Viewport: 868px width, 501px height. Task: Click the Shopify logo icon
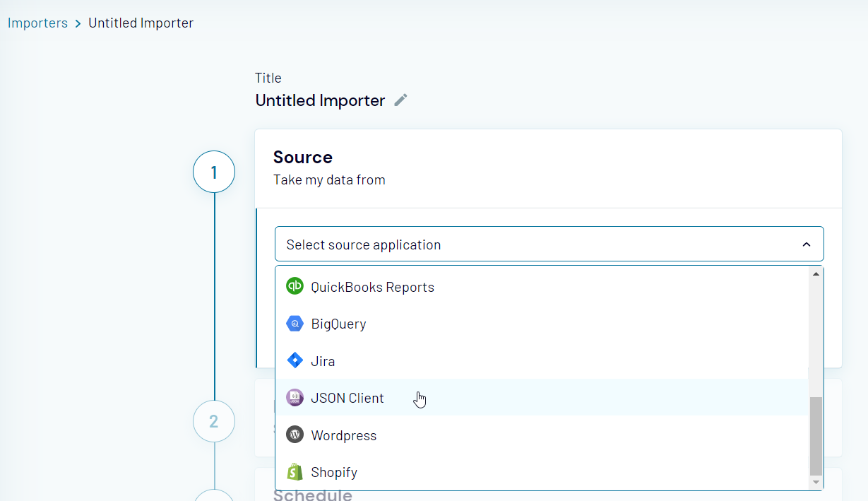[x=295, y=472]
